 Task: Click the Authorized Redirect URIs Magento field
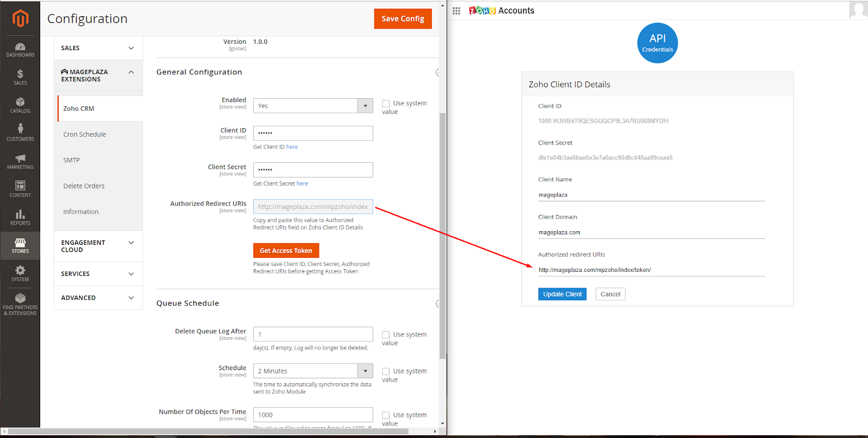pos(313,207)
